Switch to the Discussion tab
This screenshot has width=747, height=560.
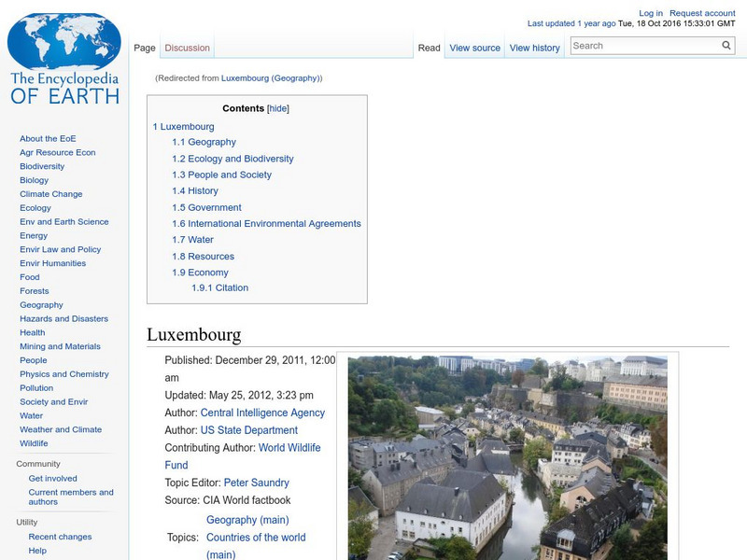click(x=187, y=47)
